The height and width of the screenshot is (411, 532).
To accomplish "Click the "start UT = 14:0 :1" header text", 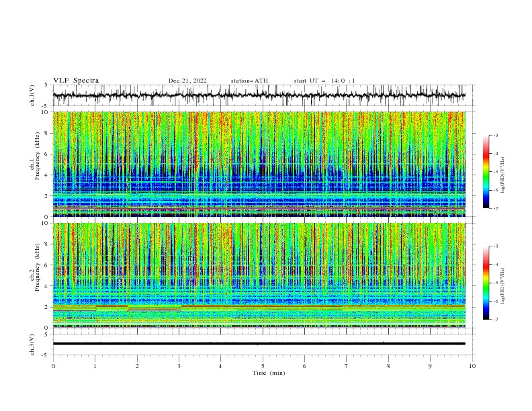I will [x=324, y=81].
